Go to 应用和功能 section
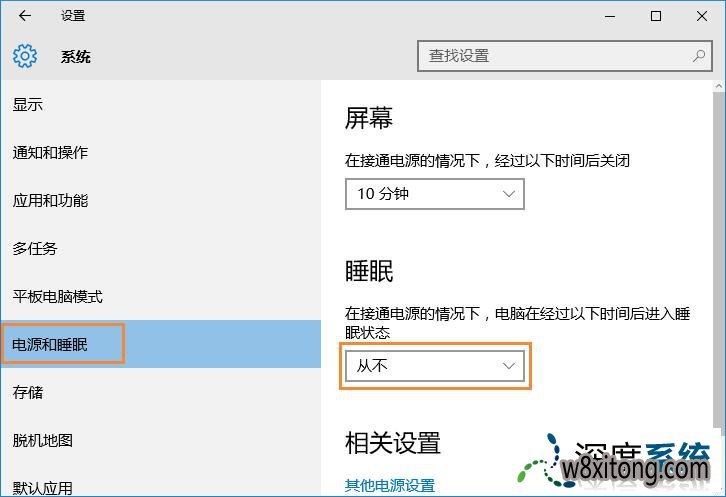The height and width of the screenshot is (497, 726). pos(50,201)
